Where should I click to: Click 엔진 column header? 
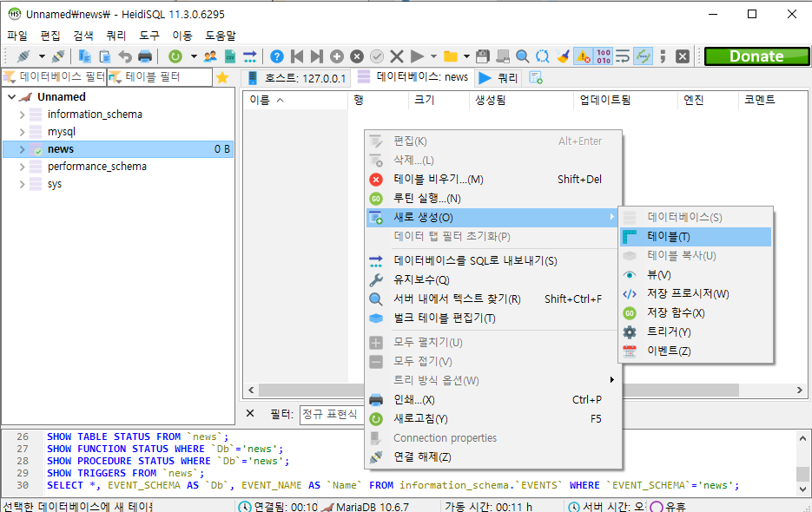pos(708,100)
